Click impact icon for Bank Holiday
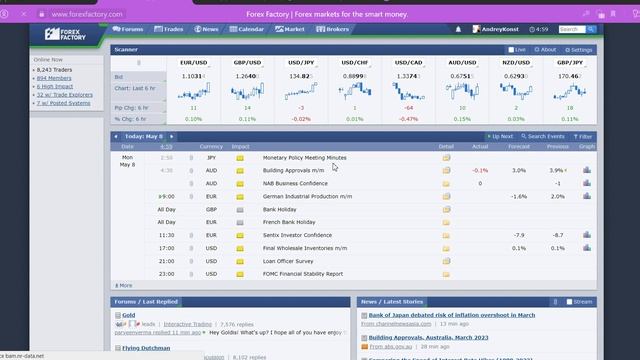Screen dimensions: 640x360 pos(240,210)
